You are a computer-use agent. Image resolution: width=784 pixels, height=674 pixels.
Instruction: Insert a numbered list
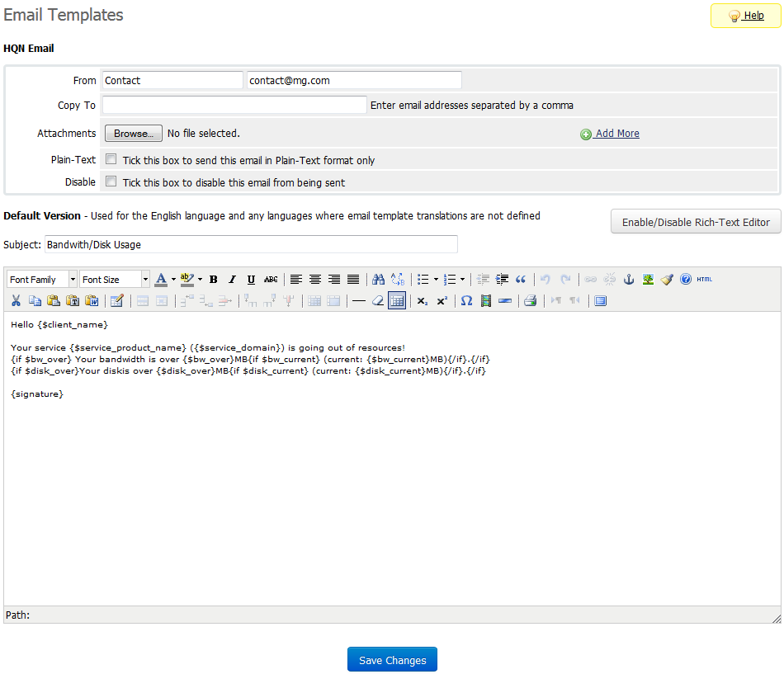450,280
